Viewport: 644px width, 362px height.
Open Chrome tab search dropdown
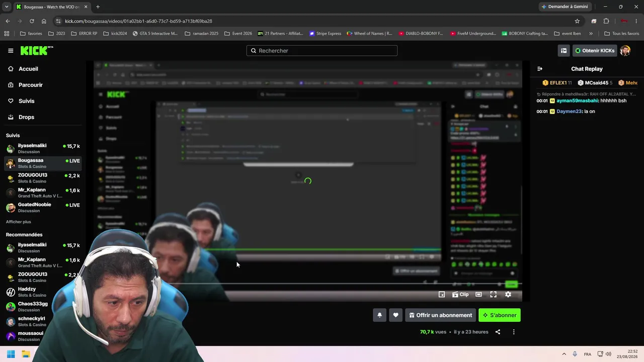point(7,7)
